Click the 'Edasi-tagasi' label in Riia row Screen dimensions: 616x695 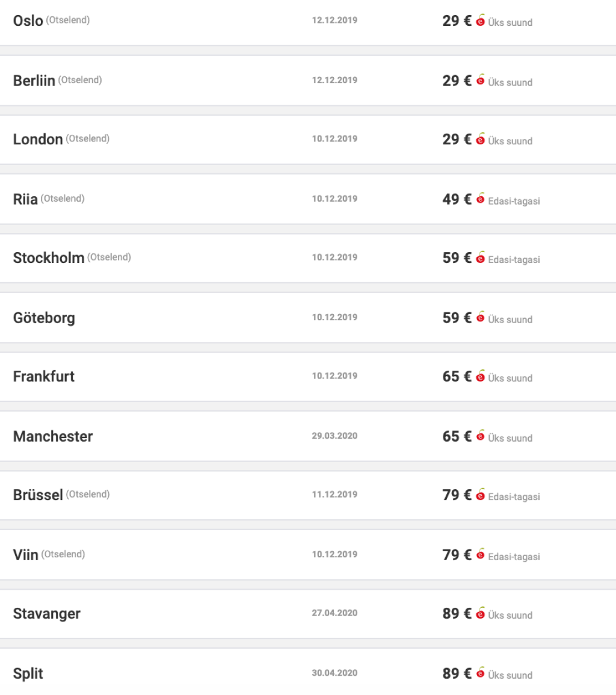pos(514,201)
